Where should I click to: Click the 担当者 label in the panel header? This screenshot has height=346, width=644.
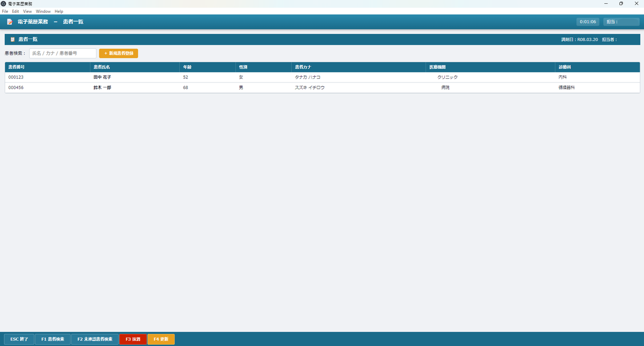pos(610,40)
